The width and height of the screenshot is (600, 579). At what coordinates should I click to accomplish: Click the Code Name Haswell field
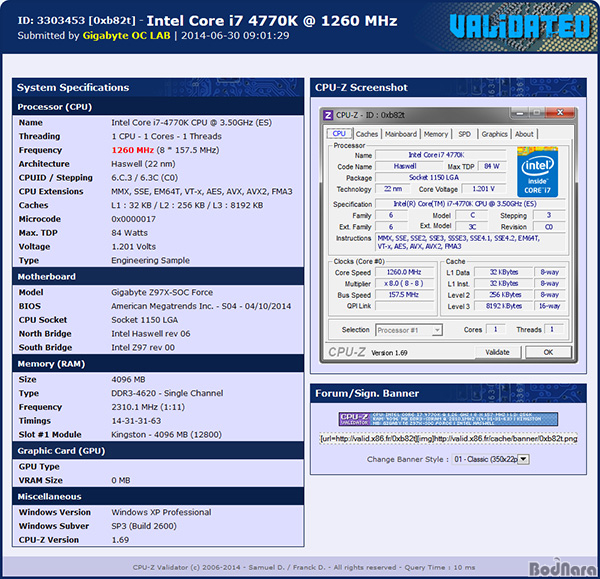[409, 166]
